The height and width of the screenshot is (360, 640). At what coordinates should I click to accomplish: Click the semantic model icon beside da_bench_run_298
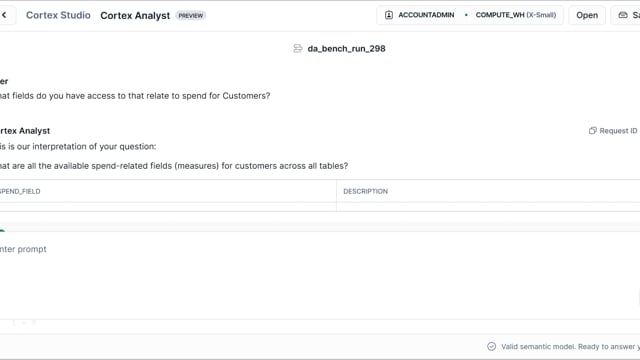(298, 49)
